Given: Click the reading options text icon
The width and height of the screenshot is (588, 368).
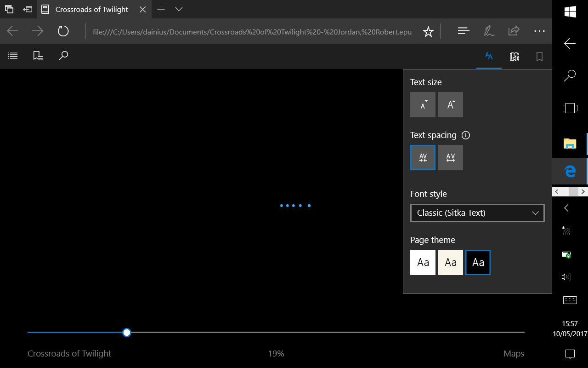Looking at the screenshot, I should tap(489, 57).
